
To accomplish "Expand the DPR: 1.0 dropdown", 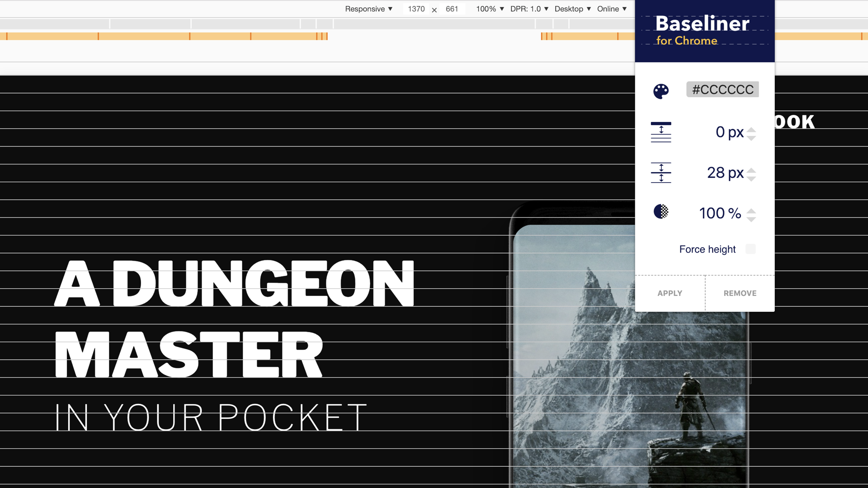I will 529,9.
